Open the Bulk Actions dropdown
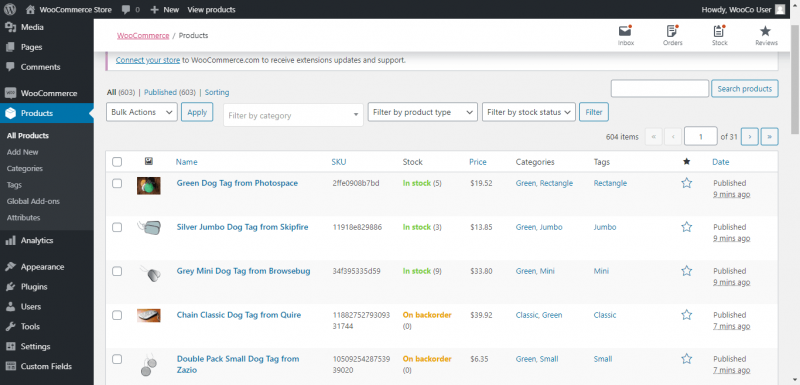The height and width of the screenshot is (385, 800). 141,112
